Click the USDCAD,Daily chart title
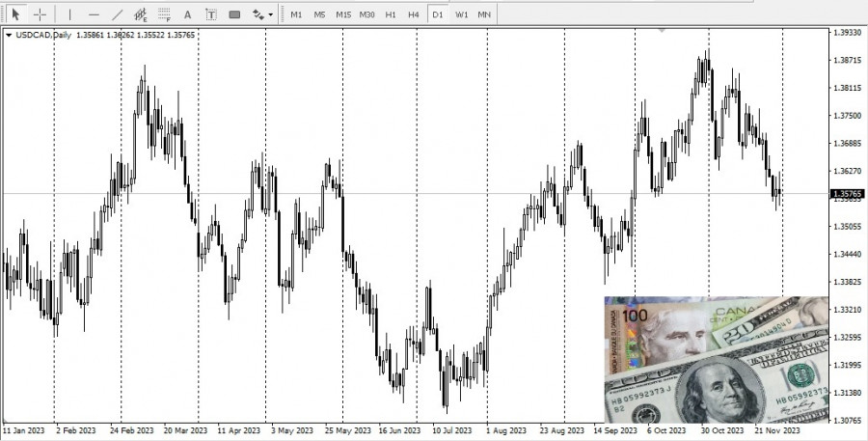868x441 pixels. click(x=43, y=35)
